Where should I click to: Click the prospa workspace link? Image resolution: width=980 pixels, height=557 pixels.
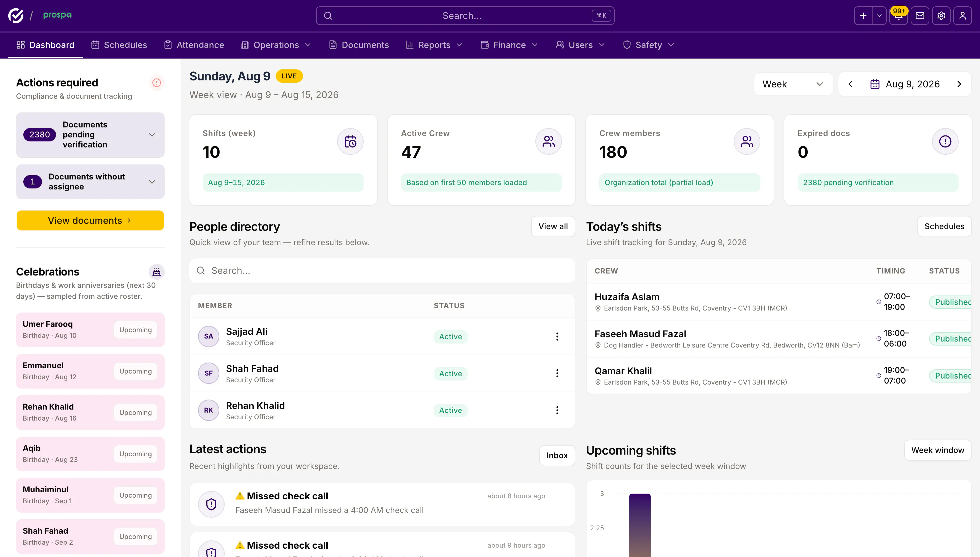point(57,15)
